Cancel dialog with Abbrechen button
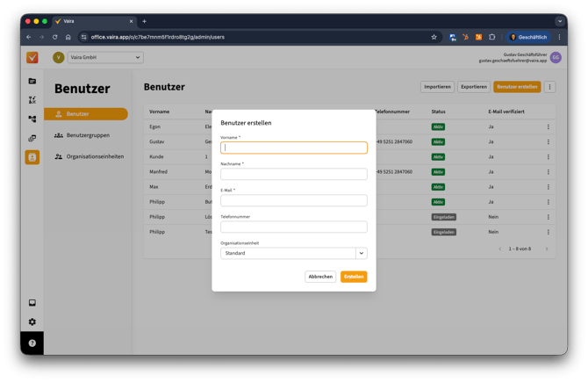 point(320,277)
